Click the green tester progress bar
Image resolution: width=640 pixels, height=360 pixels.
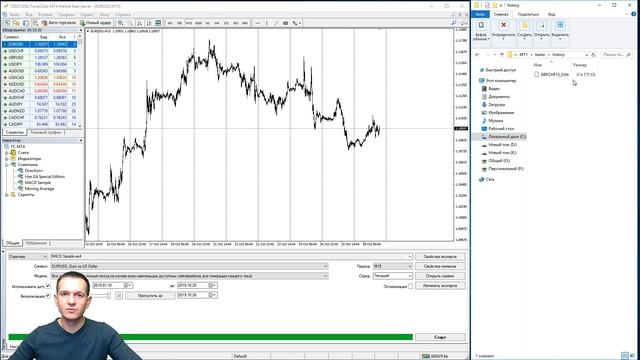coord(210,337)
